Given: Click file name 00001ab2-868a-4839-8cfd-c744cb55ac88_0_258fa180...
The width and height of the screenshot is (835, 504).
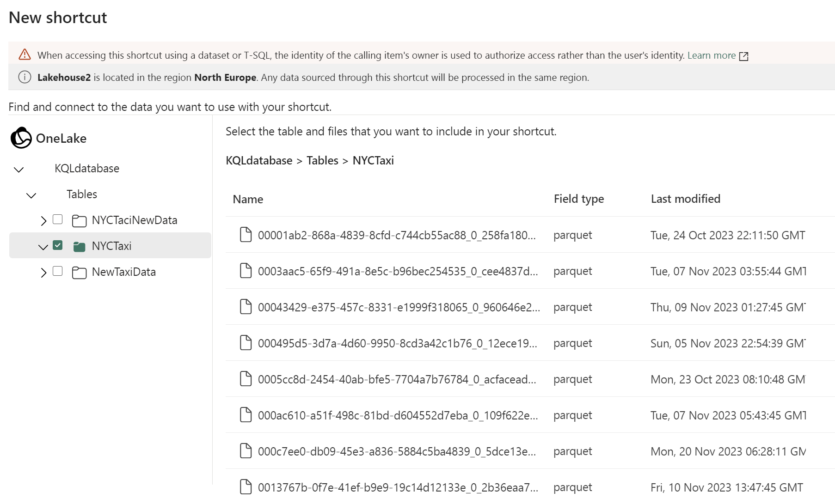Looking at the screenshot, I should coord(397,235).
